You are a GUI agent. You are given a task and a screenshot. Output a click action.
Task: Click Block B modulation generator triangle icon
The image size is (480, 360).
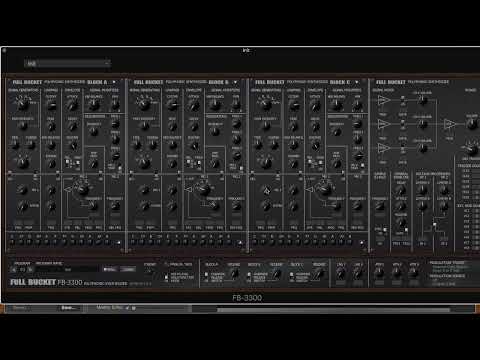tap(188, 190)
